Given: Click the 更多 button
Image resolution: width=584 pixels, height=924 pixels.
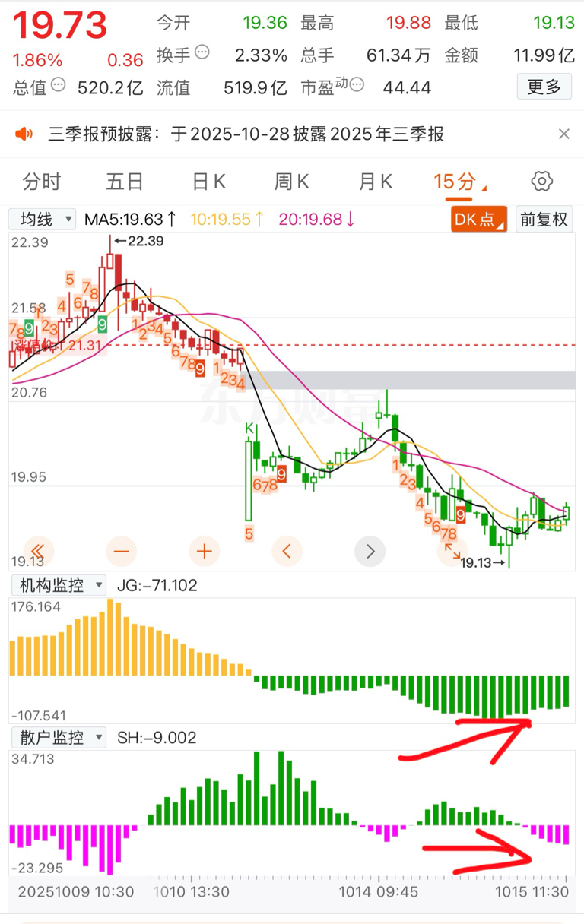Looking at the screenshot, I should tap(544, 87).
